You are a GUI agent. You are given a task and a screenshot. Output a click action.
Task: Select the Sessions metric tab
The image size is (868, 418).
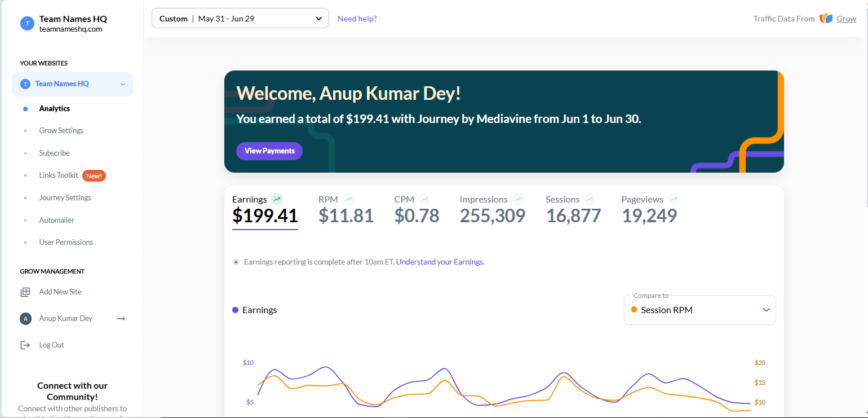[573, 210]
